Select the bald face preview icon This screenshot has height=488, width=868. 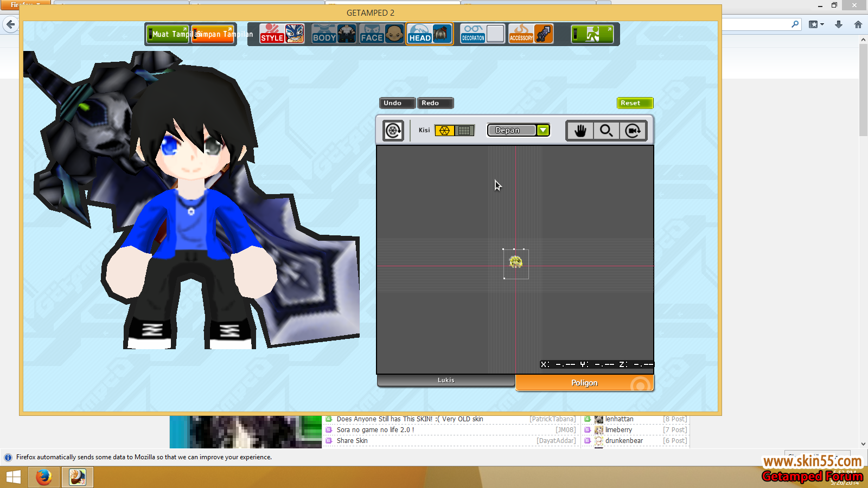click(x=394, y=34)
